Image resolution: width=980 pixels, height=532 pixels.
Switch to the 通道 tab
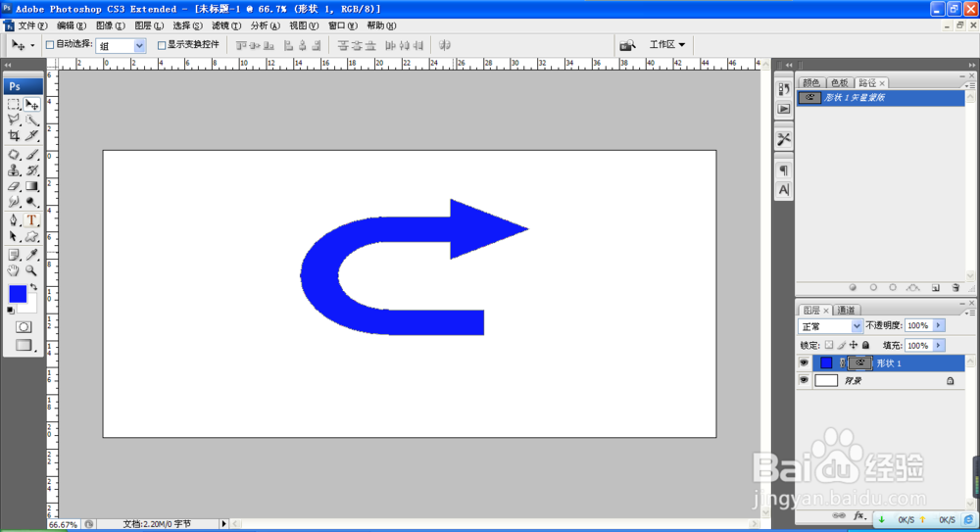pos(847,310)
